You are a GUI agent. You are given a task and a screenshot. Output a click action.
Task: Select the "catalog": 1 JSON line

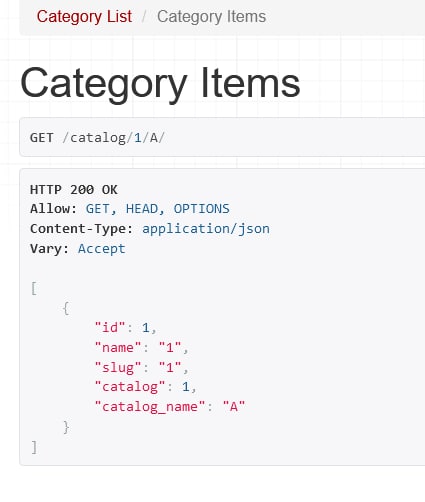click(146, 387)
